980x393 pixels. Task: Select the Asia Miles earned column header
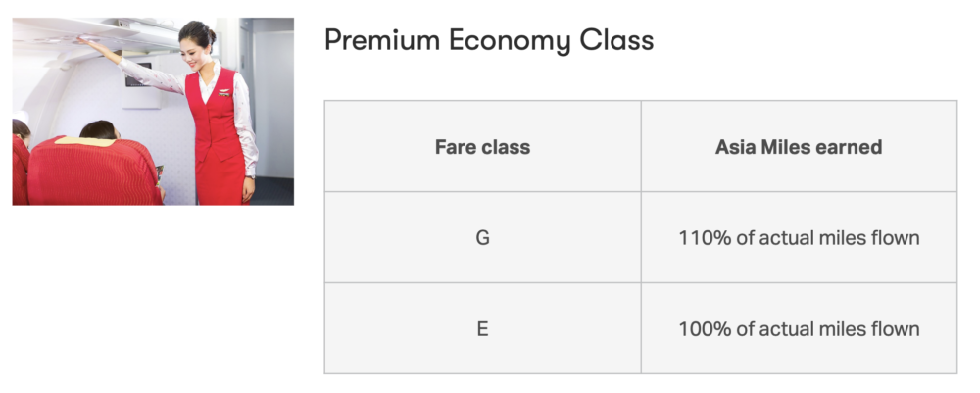tap(799, 147)
